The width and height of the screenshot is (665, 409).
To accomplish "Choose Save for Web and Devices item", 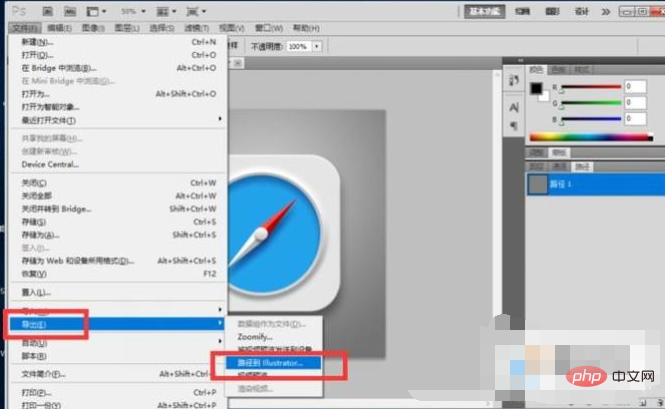I will pyautogui.click(x=118, y=261).
